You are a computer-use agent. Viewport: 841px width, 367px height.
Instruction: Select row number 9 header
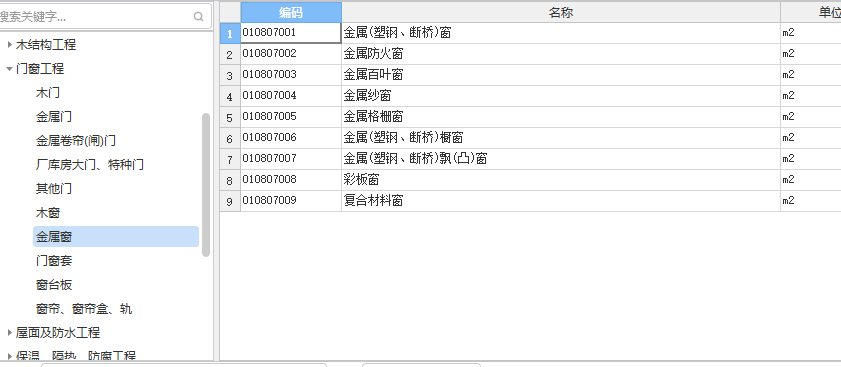pyautogui.click(x=230, y=201)
